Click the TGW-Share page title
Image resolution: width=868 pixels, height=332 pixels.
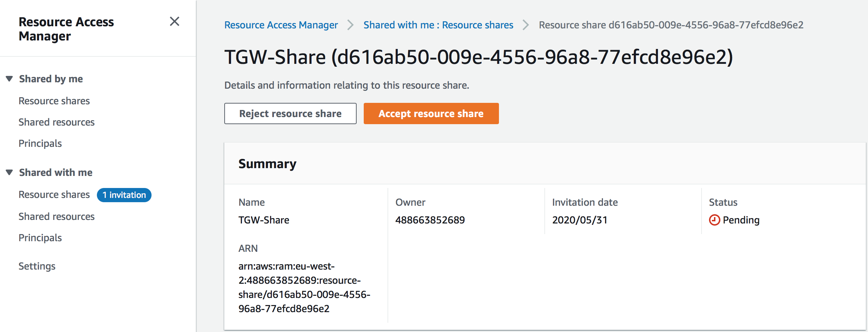pos(478,57)
